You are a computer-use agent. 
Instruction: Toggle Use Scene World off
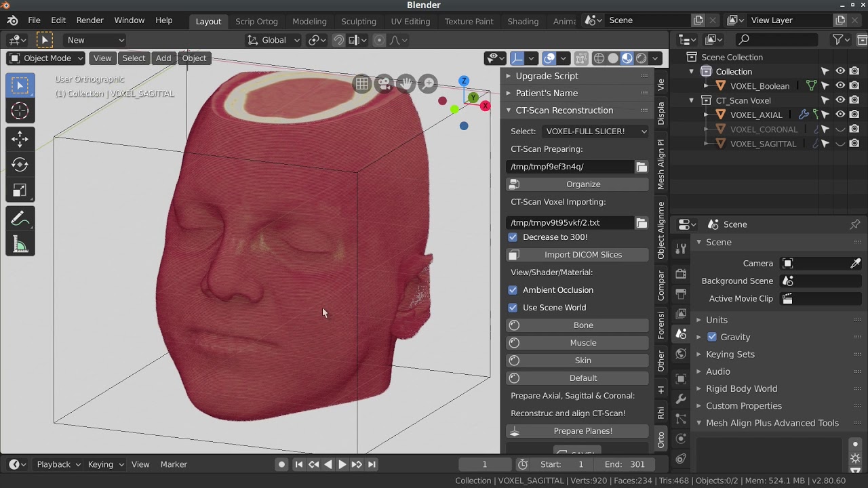coord(513,308)
